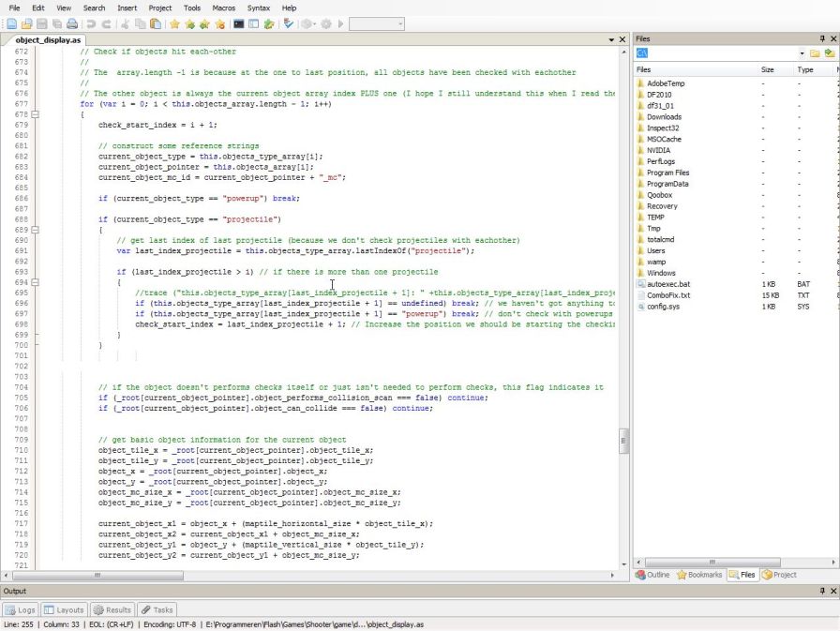Click the first yellow star bookmark icon
Image resolution: width=840 pixels, height=631 pixels.
click(x=174, y=23)
